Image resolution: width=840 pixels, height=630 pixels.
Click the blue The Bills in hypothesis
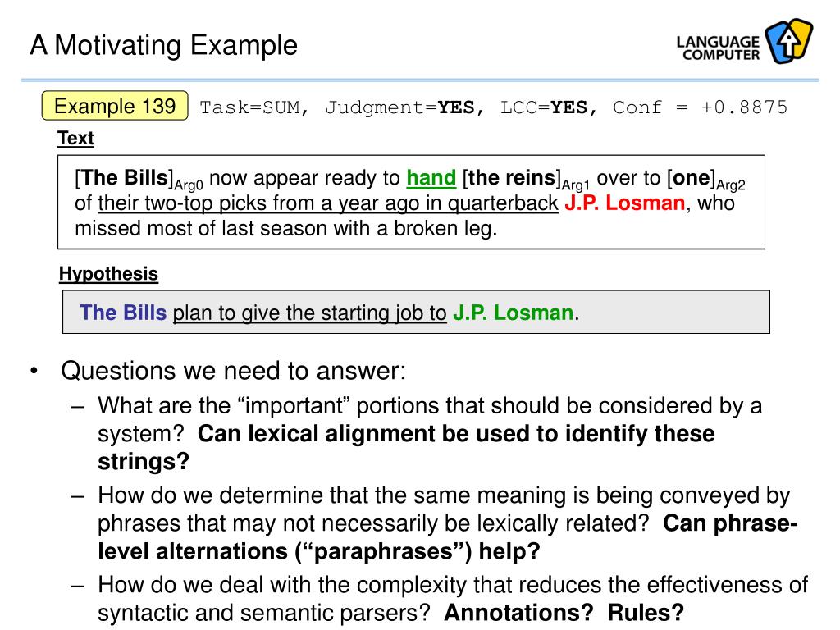click(123, 313)
